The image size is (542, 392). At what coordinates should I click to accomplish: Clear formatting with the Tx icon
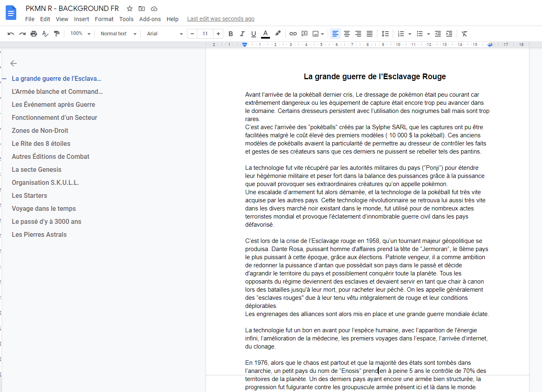(464, 34)
